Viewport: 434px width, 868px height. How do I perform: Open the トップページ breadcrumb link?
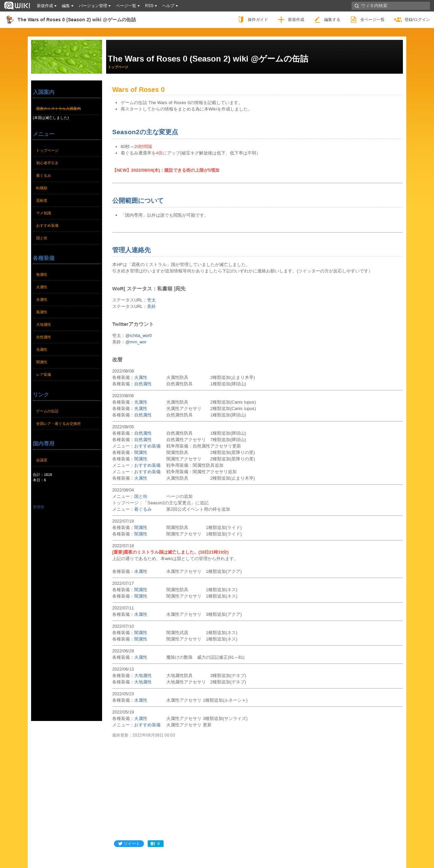pyautogui.click(x=118, y=67)
